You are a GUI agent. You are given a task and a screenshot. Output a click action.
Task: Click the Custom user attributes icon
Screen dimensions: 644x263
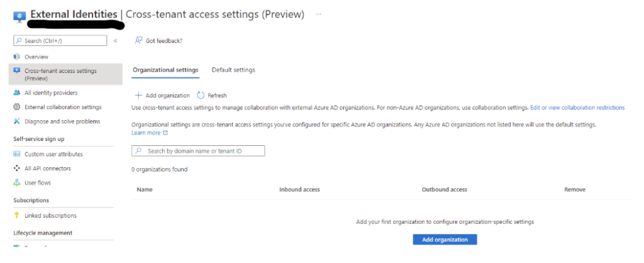tap(17, 154)
